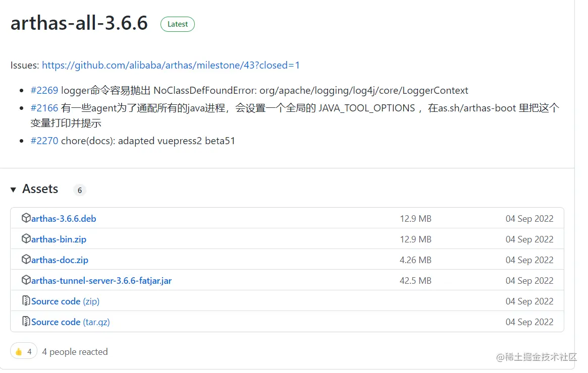
Task: Click the Latest release badge
Action: pos(177,24)
